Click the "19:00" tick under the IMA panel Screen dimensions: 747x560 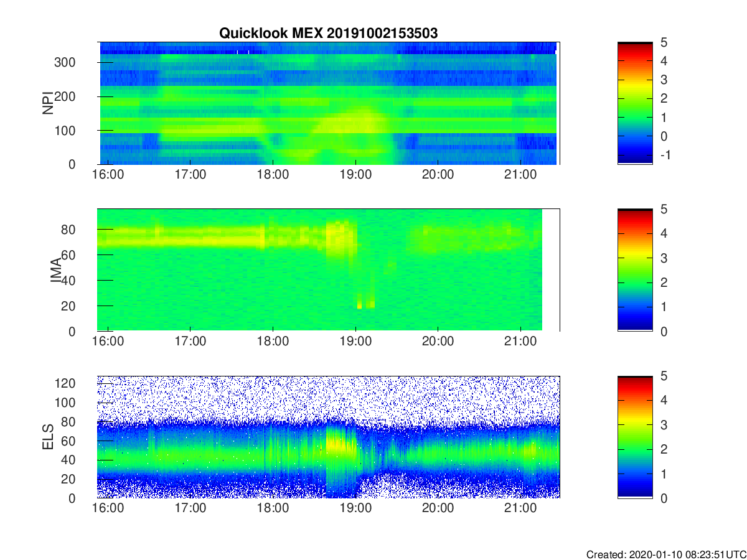tap(355, 342)
